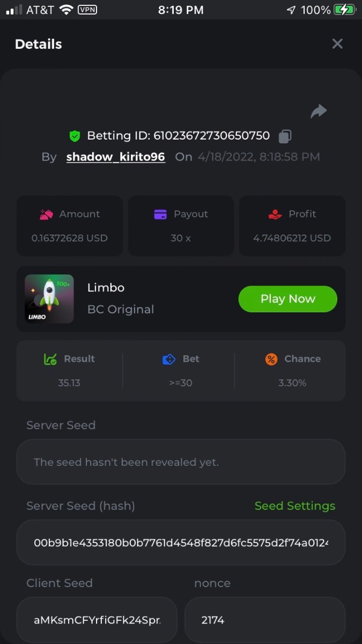362x644 pixels.
Task: Click the Limbo game title
Action: [106, 288]
